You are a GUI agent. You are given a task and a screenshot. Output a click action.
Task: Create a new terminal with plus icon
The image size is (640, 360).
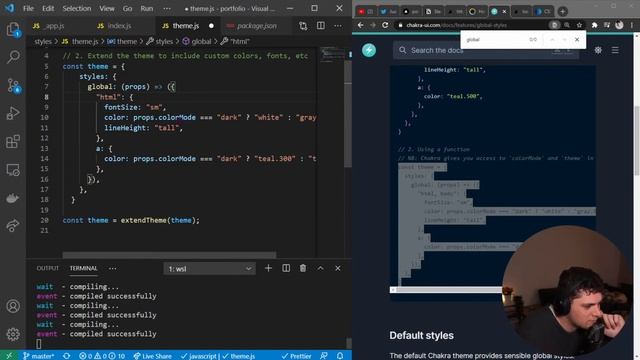[268, 268]
